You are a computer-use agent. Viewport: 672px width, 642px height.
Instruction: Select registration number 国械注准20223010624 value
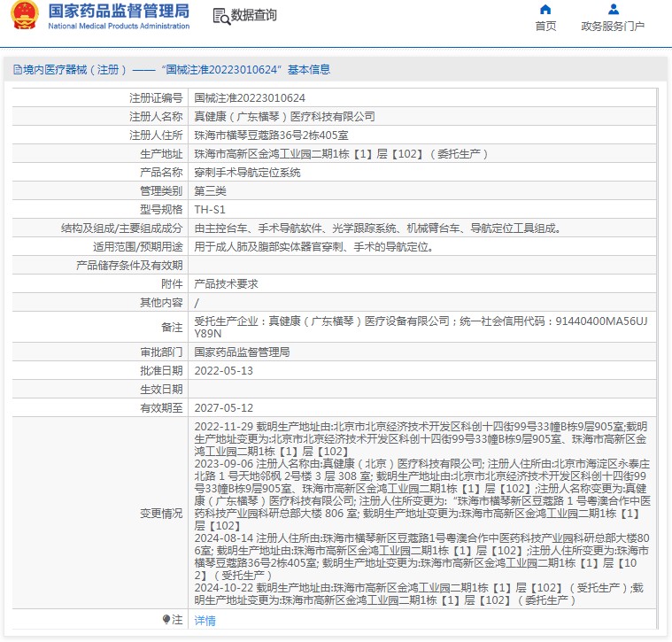pos(250,98)
